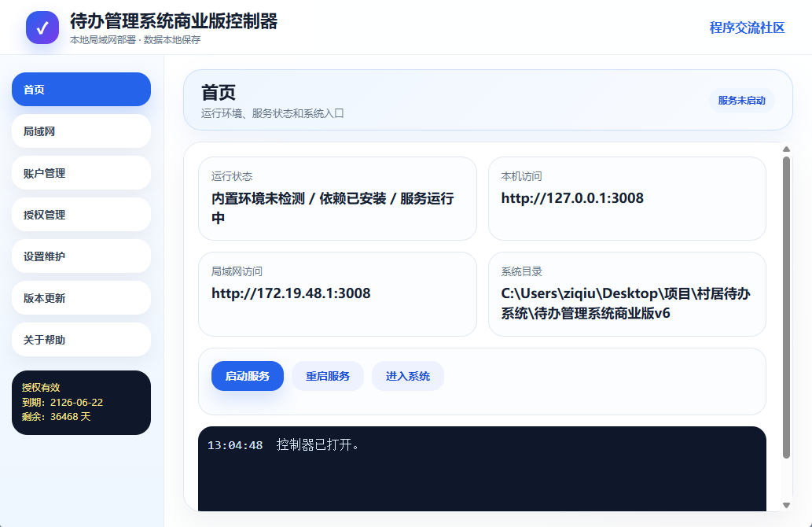Viewport: 812px width, 527px height.
Task: Click the 首页 page heading
Action: coord(219,93)
